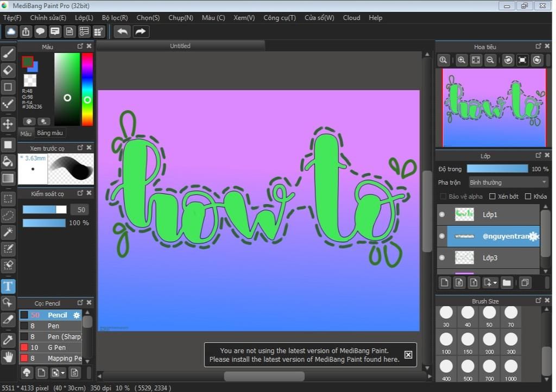Select the Eraser tool
This screenshot has width=556, height=392.
coord(8,70)
